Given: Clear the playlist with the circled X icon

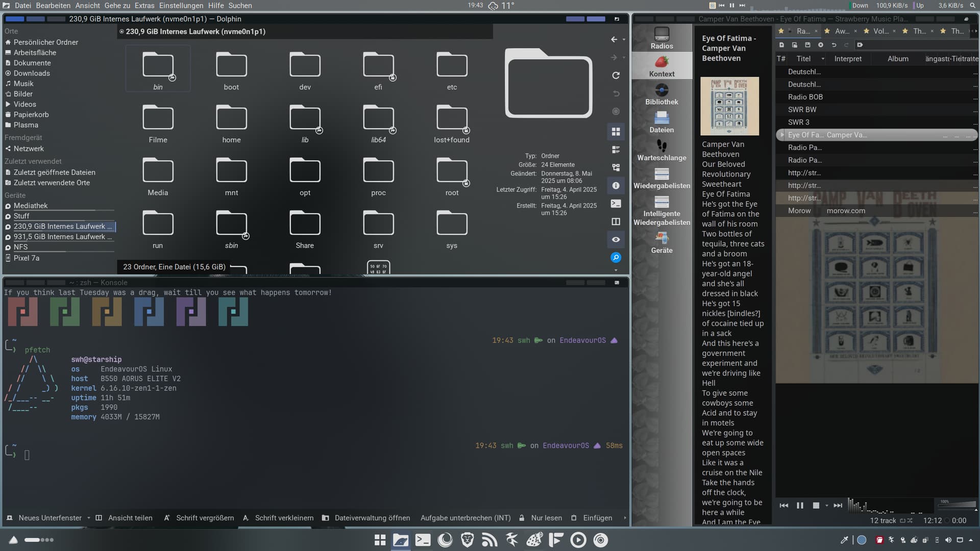Looking at the screenshot, I should 821,45.
